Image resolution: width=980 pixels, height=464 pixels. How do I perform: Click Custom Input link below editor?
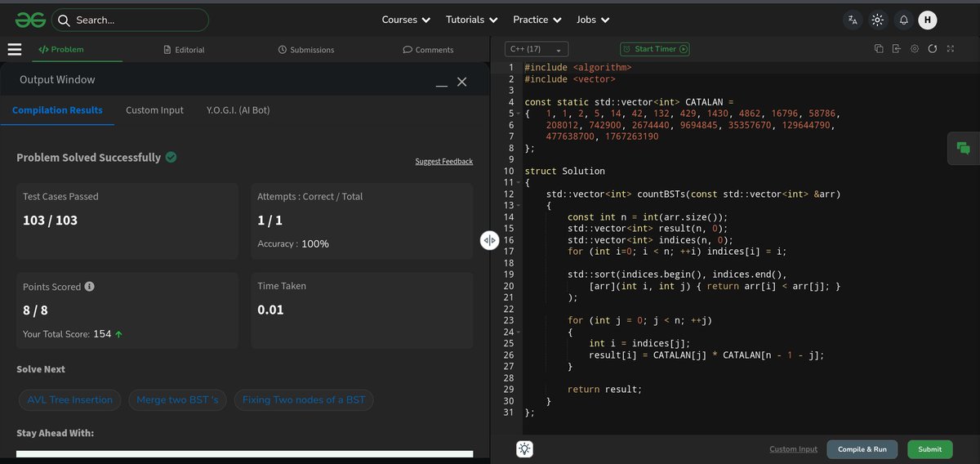(x=793, y=449)
